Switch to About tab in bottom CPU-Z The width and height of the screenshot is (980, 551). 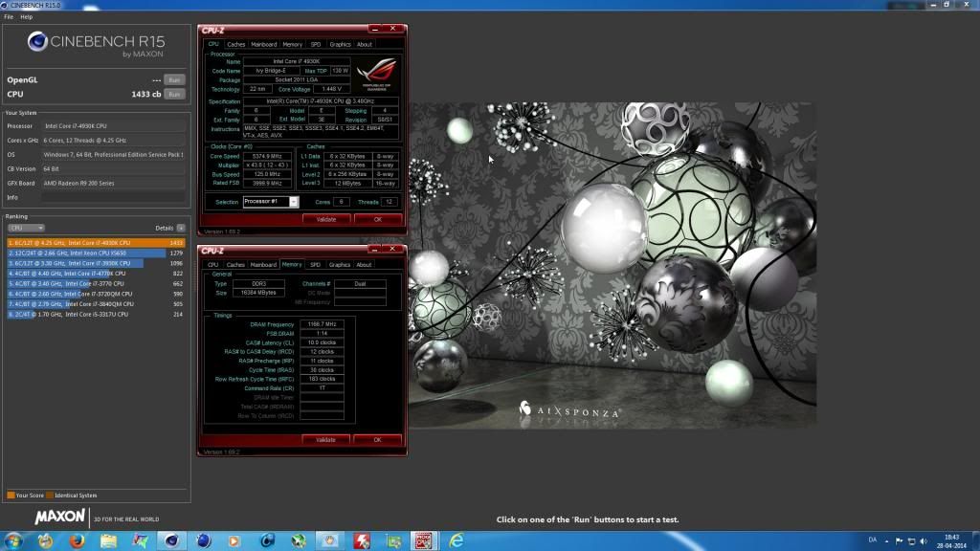[x=364, y=265]
